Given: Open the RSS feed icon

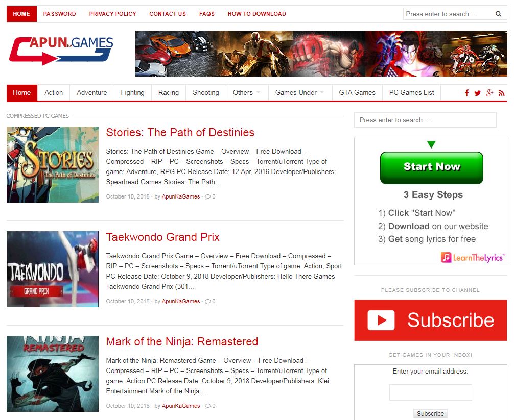Looking at the screenshot, I should click(501, 93).
